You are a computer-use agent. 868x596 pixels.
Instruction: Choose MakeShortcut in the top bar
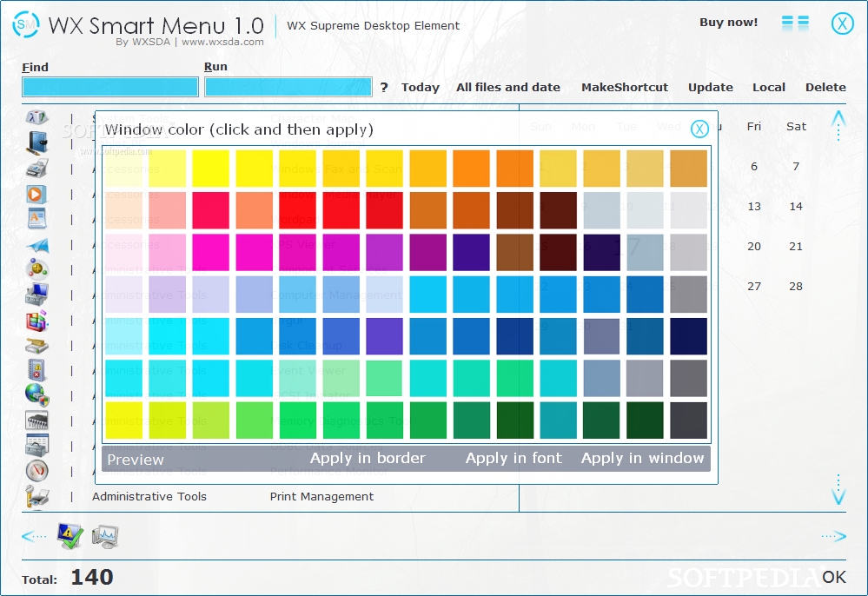click(625, 88)
